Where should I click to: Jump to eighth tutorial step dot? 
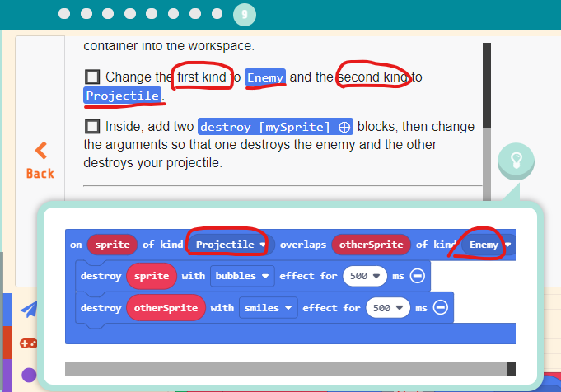coord(217,14)
